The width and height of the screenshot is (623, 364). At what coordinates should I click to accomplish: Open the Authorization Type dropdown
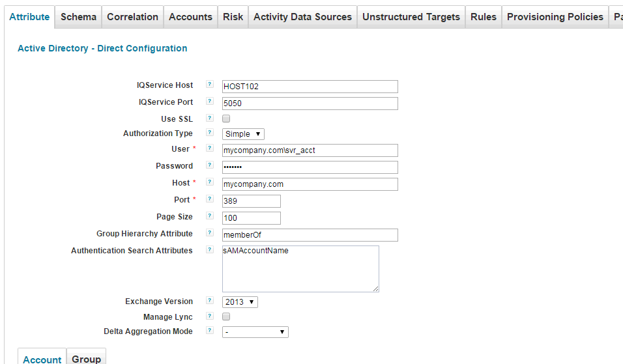[243, 134]
